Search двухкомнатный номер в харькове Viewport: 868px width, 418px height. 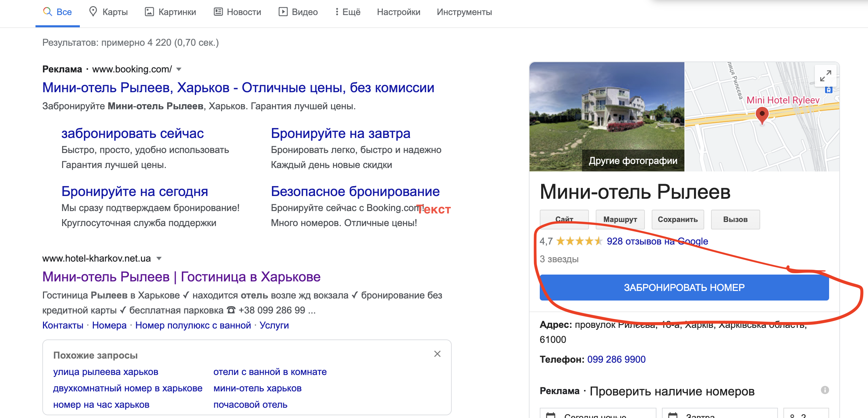128,388
